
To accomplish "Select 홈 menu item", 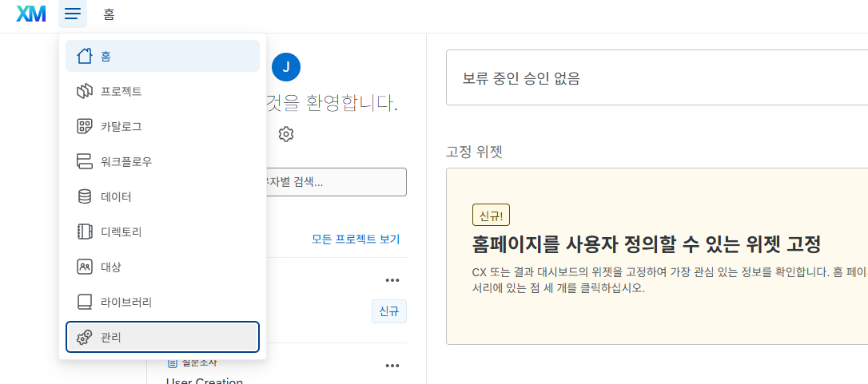I will click(162, 56).
